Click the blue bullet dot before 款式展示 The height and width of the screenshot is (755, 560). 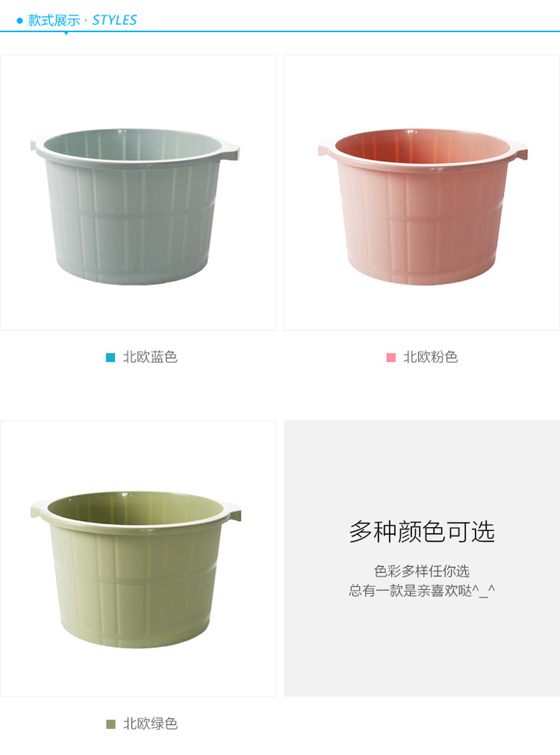[x=20, y=21]
